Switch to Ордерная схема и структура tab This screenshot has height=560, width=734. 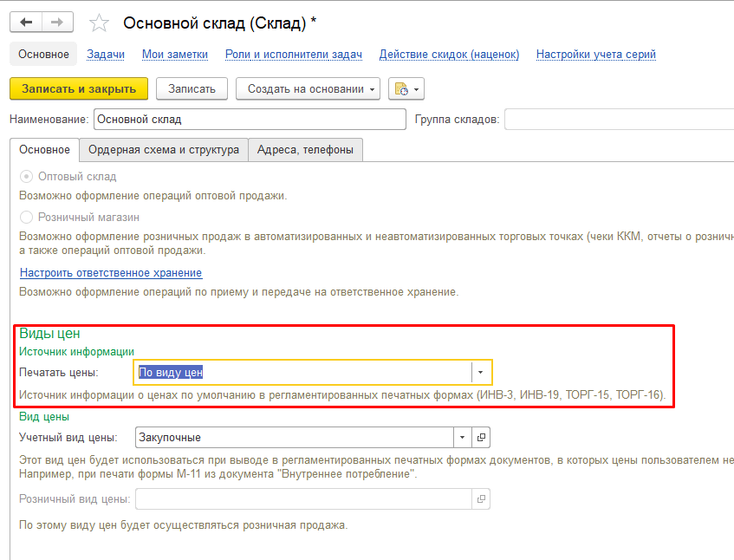[163, 149]
